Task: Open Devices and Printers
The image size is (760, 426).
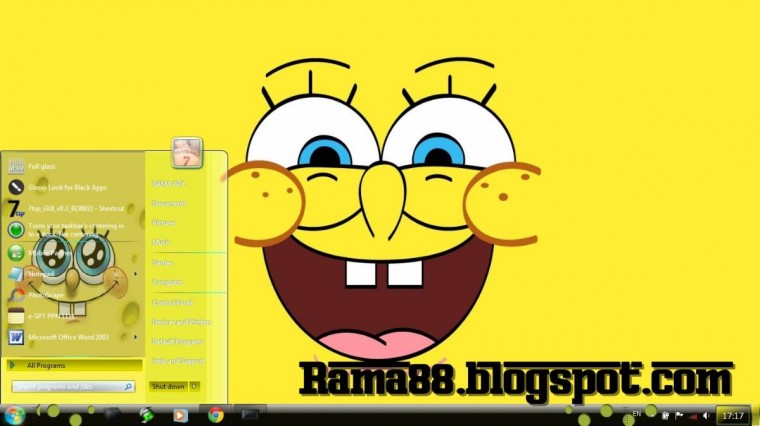Action: [181, 322]
